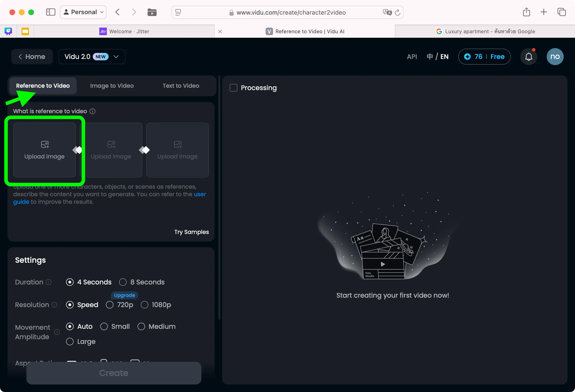Choose the 1080p resolution option
Image resolution: width=575 pixels, height=392 pixels.
point(145,305)
